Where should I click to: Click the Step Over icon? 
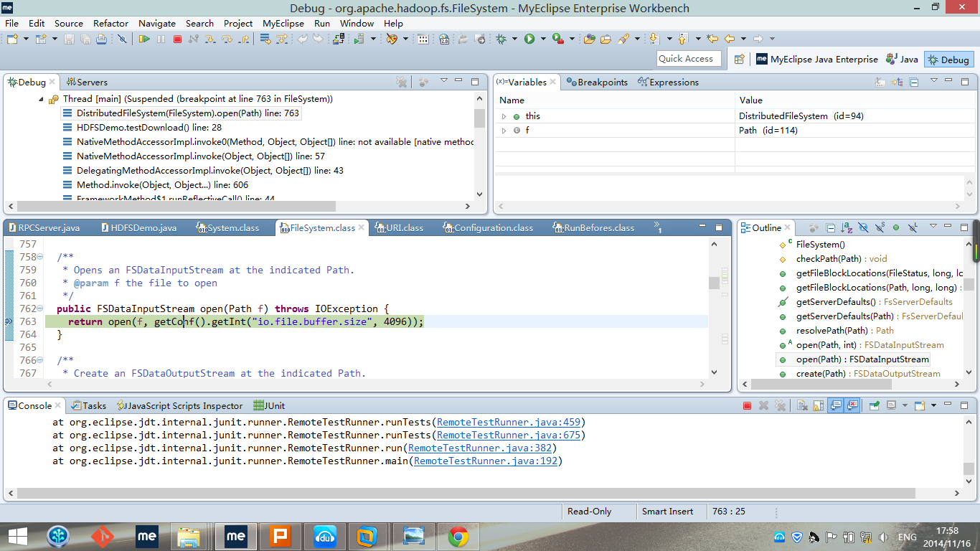(x=227, y=39)
